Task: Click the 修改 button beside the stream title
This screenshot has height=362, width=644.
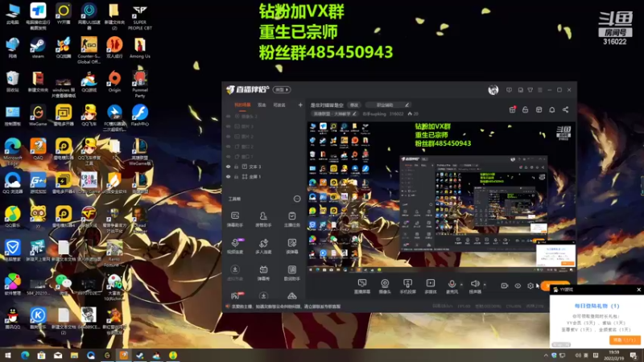Action: (354, 105)
